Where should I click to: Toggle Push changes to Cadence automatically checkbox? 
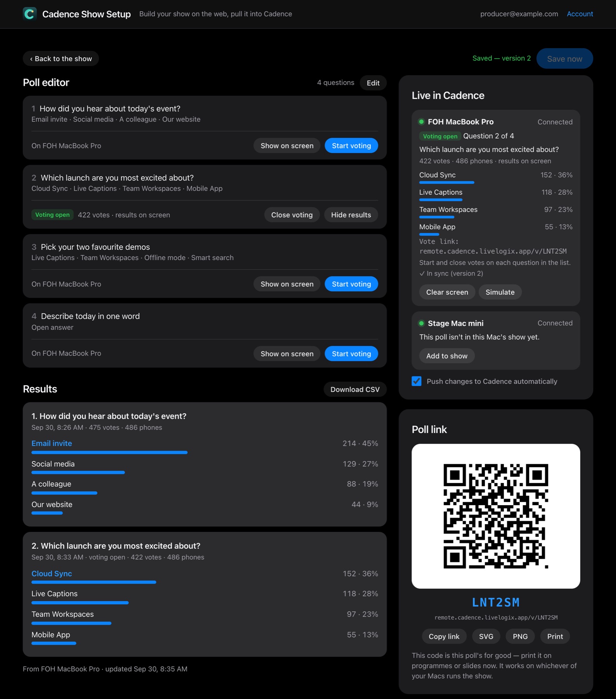click(416, 381)
